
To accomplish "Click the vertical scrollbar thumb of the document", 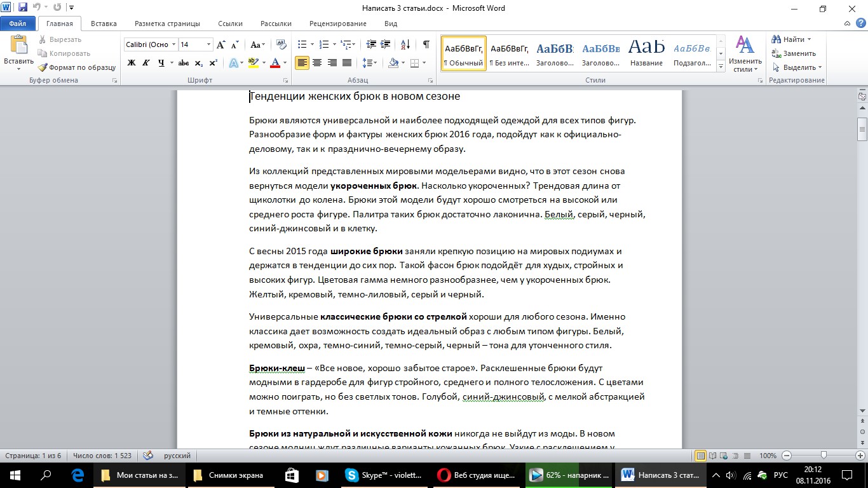I will [862, 128].
